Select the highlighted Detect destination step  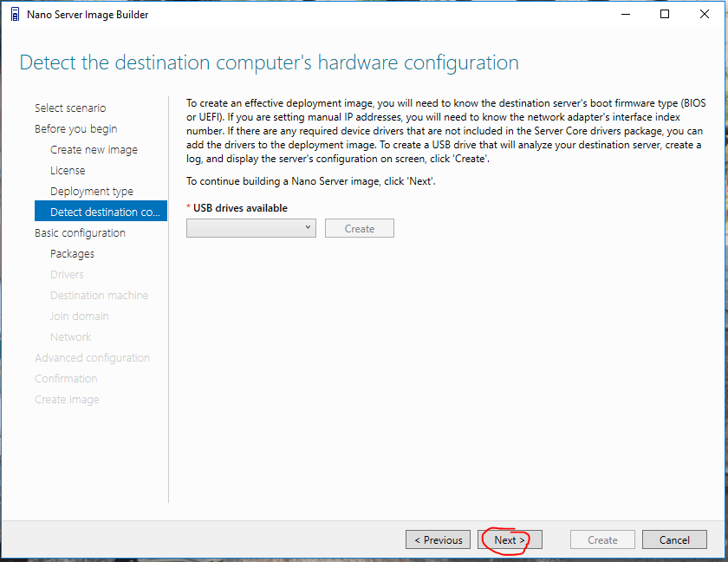tap(101, 212)
